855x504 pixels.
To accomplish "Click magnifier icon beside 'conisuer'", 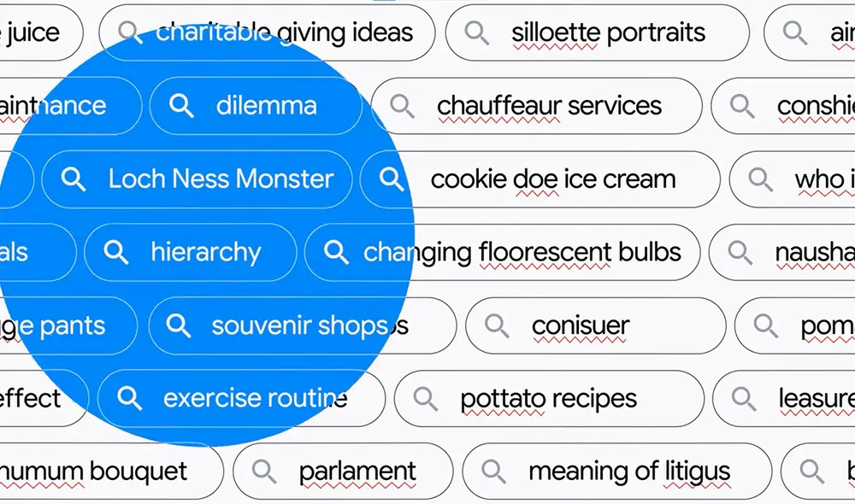I will pos(497,325).
